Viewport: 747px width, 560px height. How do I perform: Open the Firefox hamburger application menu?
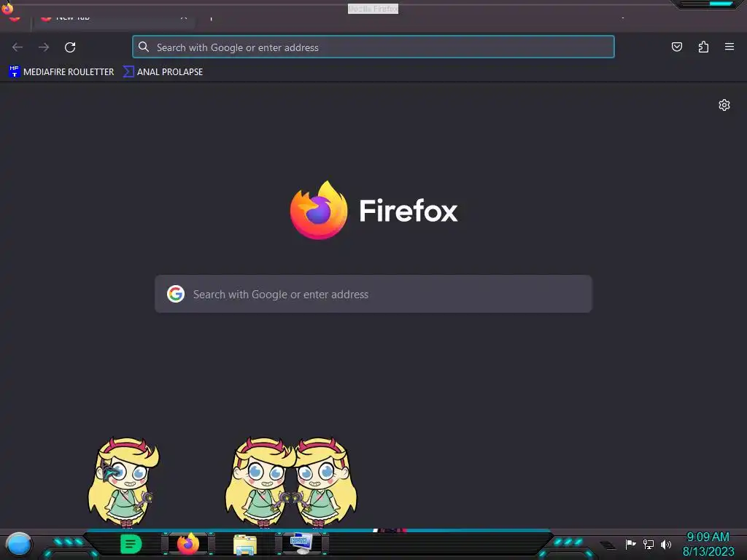[729, 47]
